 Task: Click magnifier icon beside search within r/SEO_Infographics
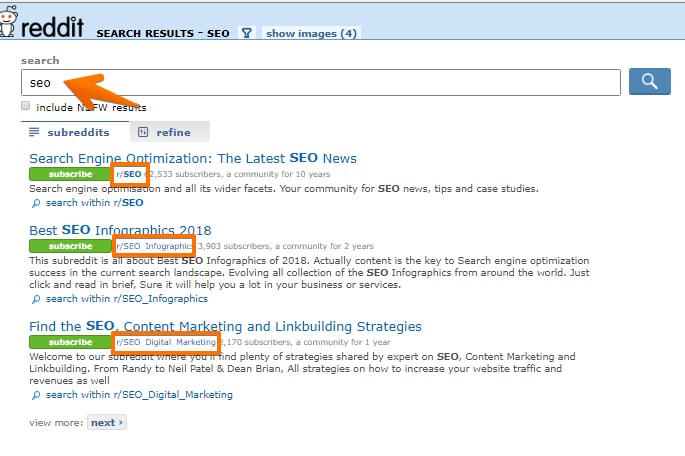(x=36, y=298)
